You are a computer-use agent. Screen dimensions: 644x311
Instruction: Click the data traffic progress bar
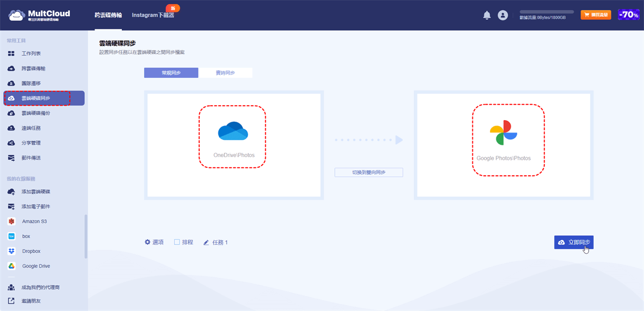click(546, 12)
